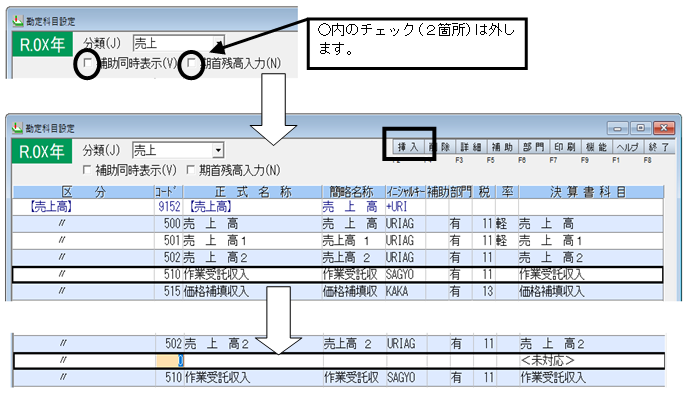Click the 簡略名称 column header
The height and width of the screenshot is (395, 686).
click(353, 192)
